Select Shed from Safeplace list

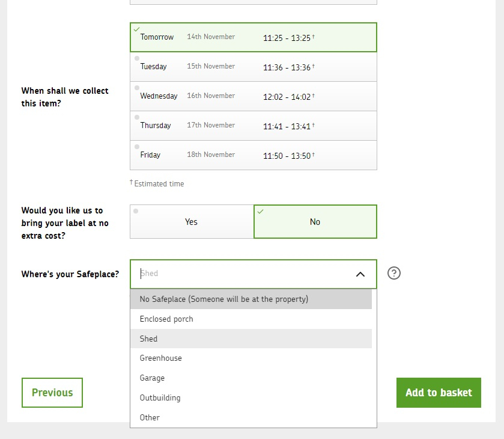pos(251,339)
